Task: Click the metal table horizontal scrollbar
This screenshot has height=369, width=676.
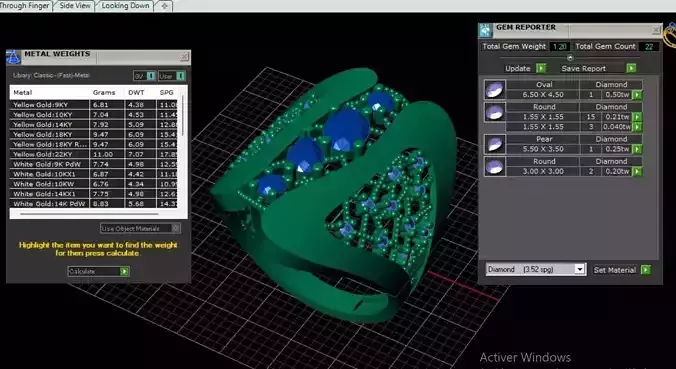Action: click(x=90, y=214)
